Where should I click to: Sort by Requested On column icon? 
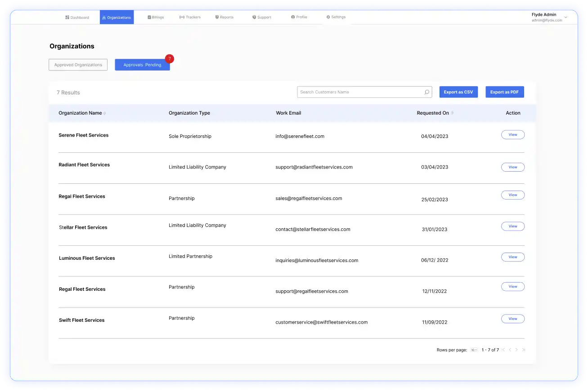click(452, 113)
